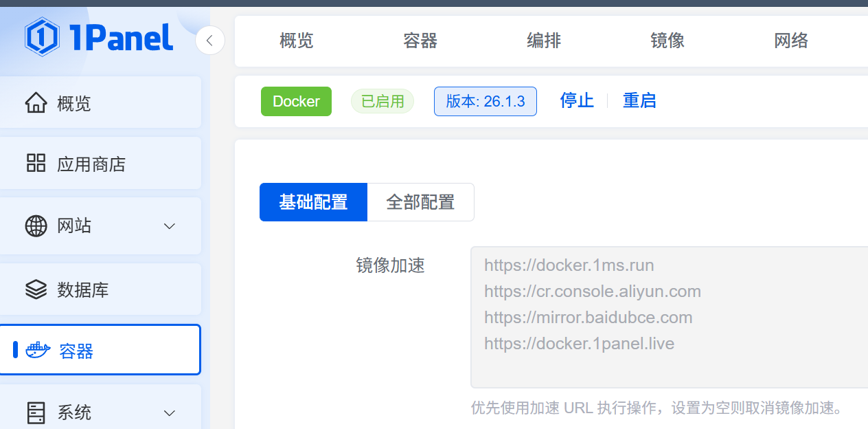868x429 pixels.
Task: Click the grid icon beside 应用商店
Action: [36, 164]
